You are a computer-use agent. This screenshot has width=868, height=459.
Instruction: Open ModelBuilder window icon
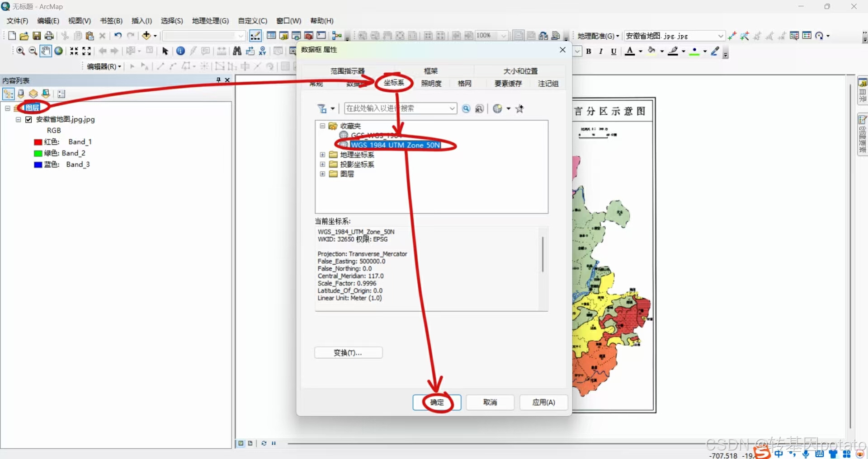point(337,36)
